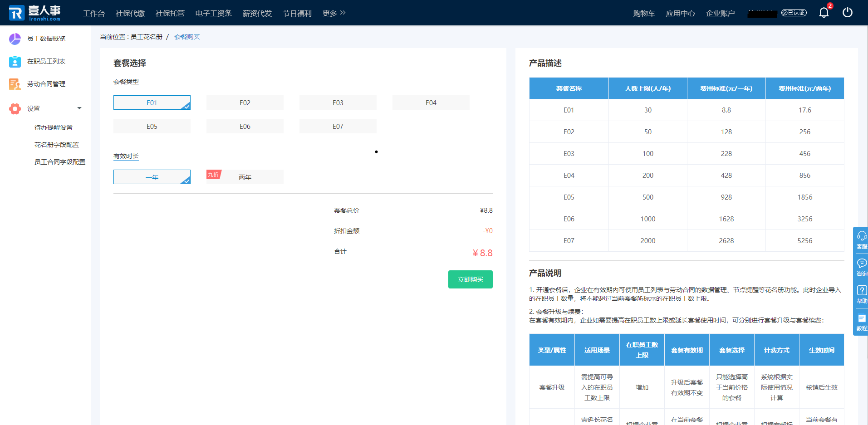
Task: Click the green 立即购买 button
Action: tap(470, 279)
